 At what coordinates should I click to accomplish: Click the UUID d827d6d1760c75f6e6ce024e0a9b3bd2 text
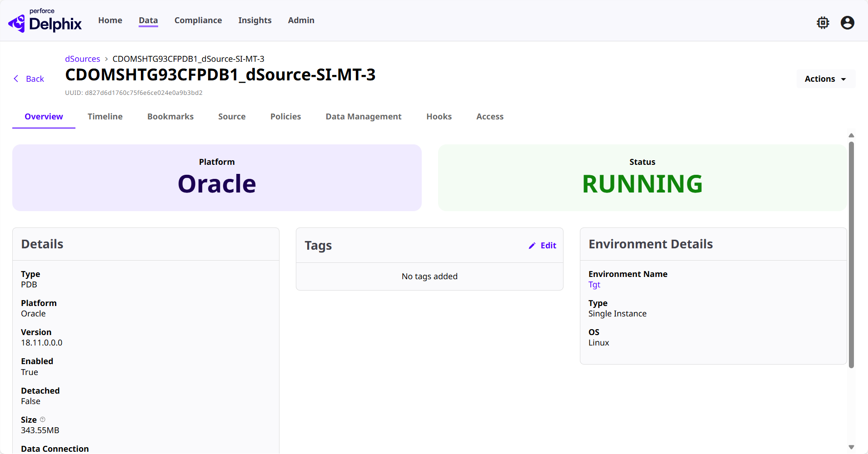click(134, 93)
